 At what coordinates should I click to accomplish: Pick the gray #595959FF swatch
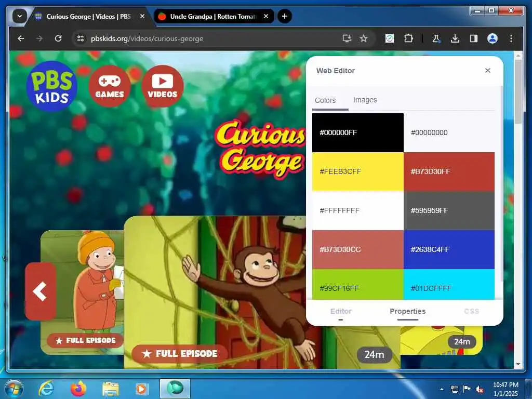[449, 211]
